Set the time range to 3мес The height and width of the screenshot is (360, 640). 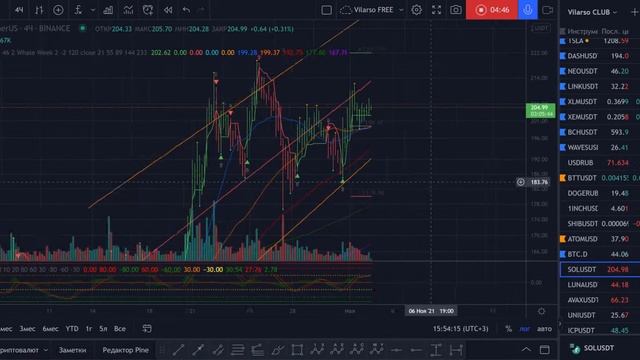[x=27, y=329]
